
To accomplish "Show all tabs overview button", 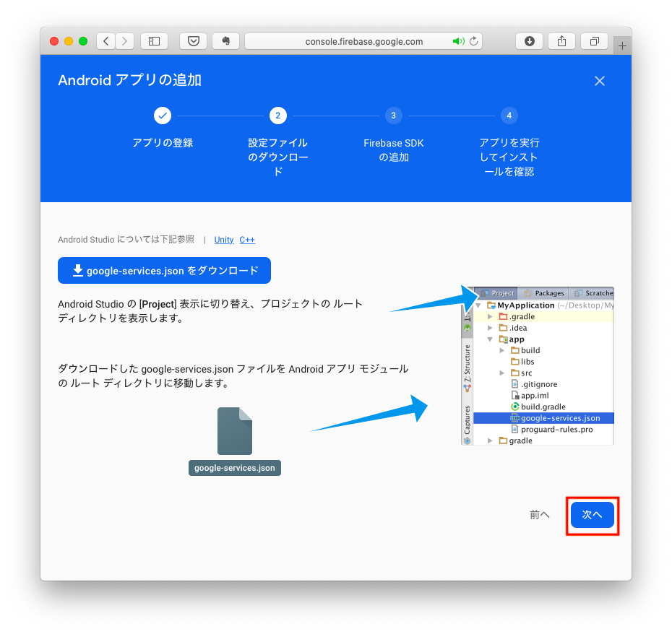I will [x=595, y=41].
